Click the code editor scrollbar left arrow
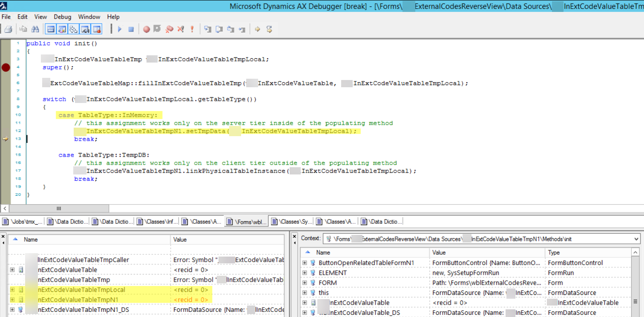 pos(5,208)
